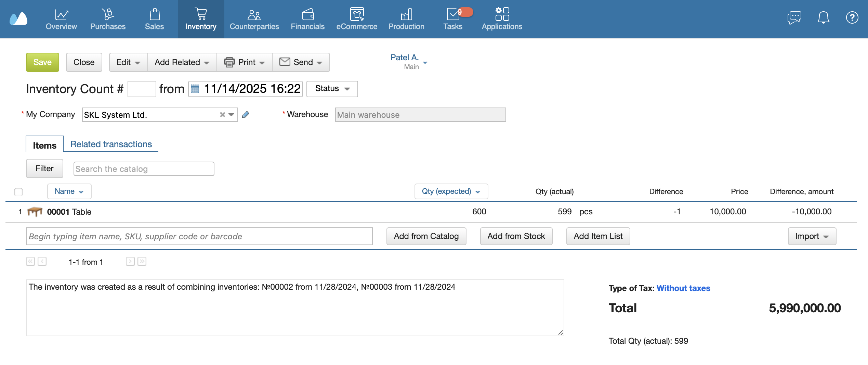Open the Purchases section
Screen dimensions: 868x365
click(108, 19)
